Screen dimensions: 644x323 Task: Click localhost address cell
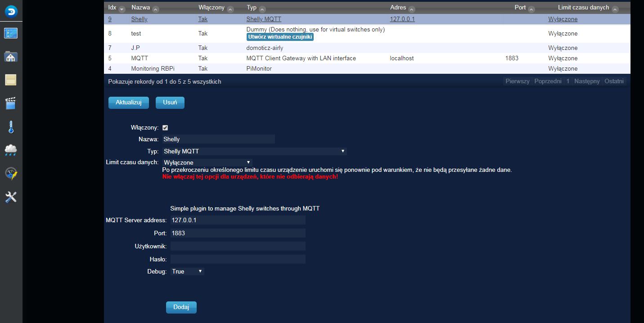[x=402, y=58]
